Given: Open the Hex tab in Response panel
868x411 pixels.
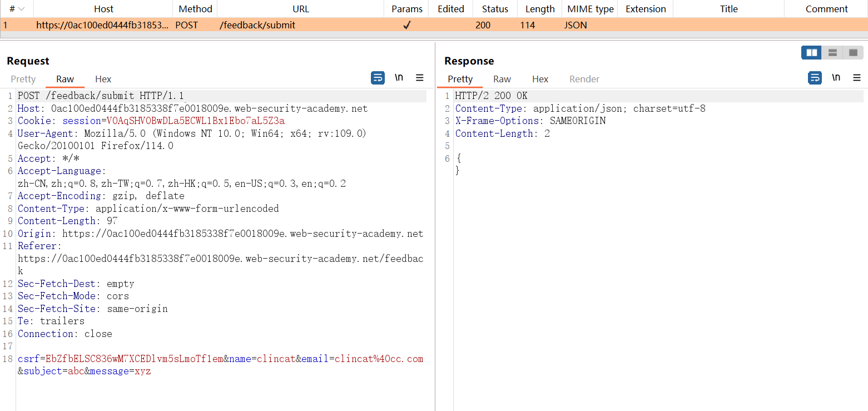Looking at the screenshot, I should 540,79.
